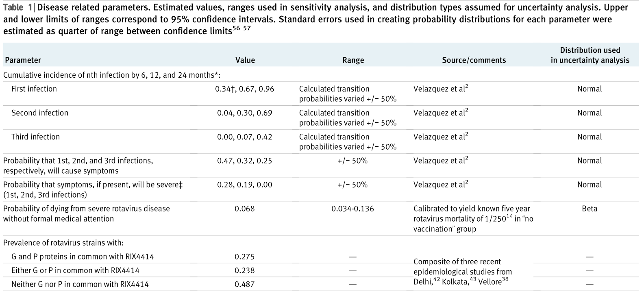This screenshot has width=644, height=294.
Task: Select the Value column header
Action: [x=245, y=60]
